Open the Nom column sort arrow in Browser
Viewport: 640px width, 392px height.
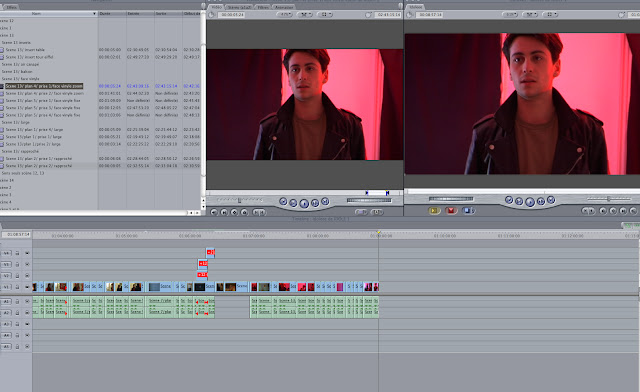tap(94, 13)
